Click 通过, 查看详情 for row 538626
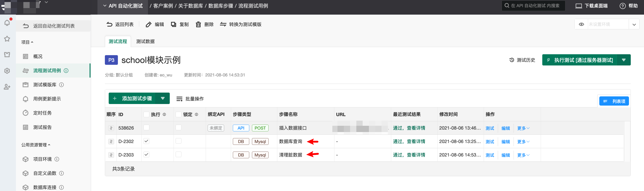The width and height of the screenshot is (644, 191). (409, 128)
